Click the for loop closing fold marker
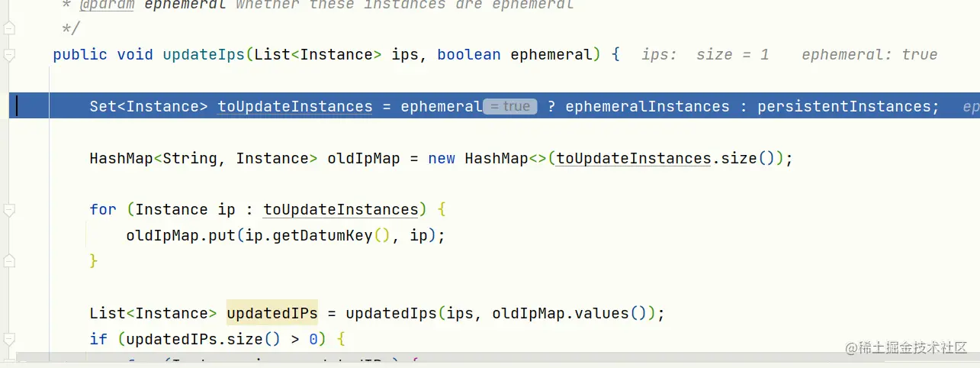The width and height of the screenshot is (980, 368). click(9, 261)
